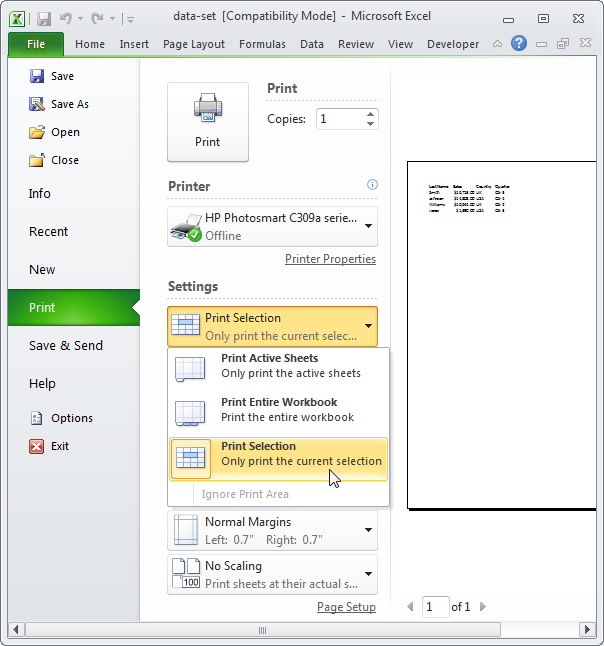
Task: Switch to the Page Layout tab
Action: coord(194,44)
